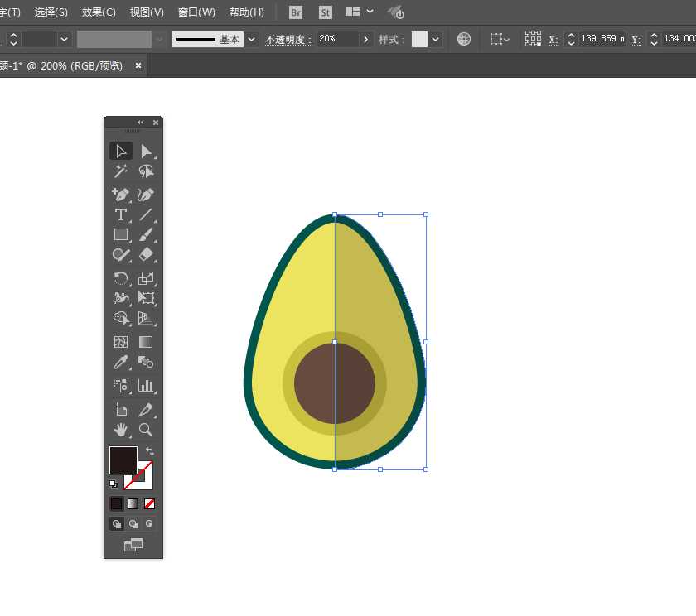Image resolution: width=696 pixels, height=616 pixels.
Task: Select the Magic Wand tool
Action: coord(121,171)
